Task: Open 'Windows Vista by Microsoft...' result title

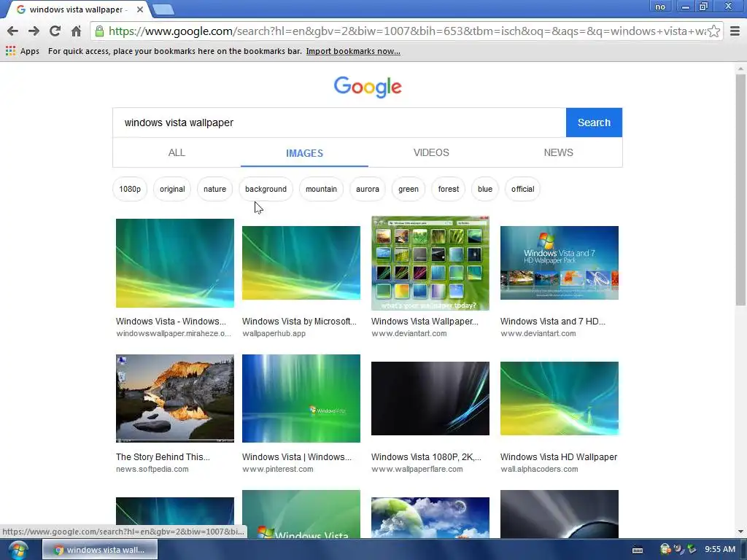Action: pyautogui.click(x=299, y=322)
